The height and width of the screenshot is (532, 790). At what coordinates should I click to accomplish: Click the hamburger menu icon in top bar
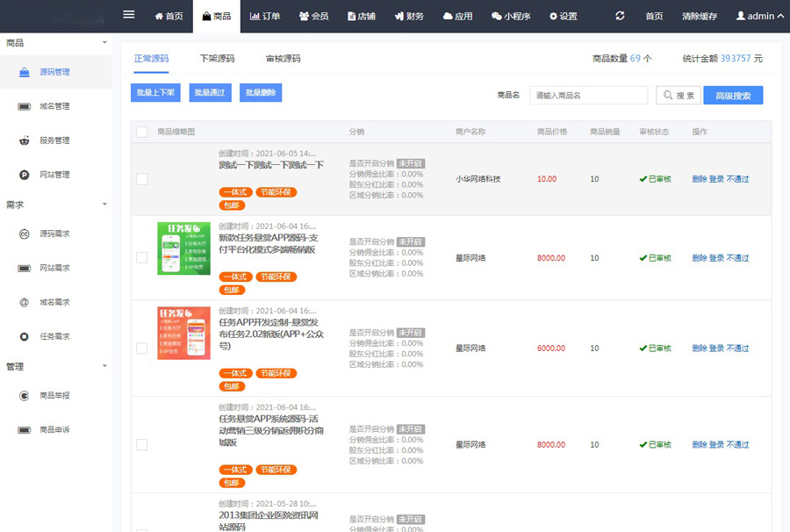click(129, 15)
